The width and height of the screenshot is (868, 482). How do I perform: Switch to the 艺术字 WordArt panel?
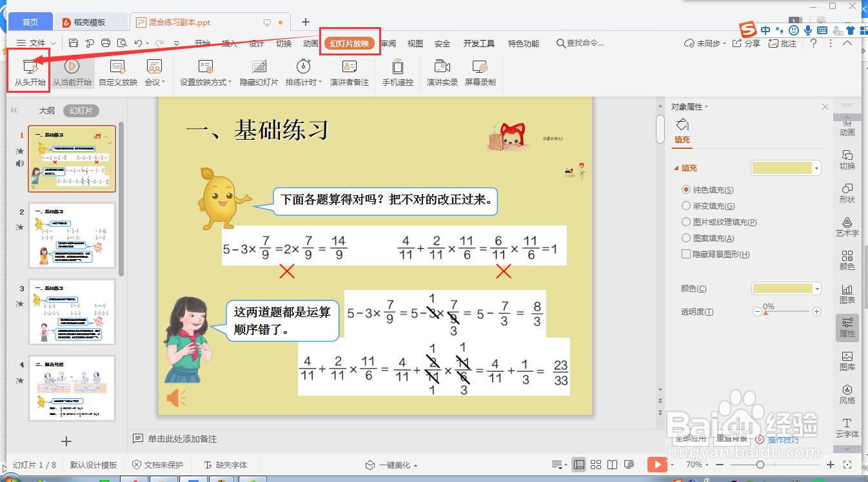coord(847,226)
